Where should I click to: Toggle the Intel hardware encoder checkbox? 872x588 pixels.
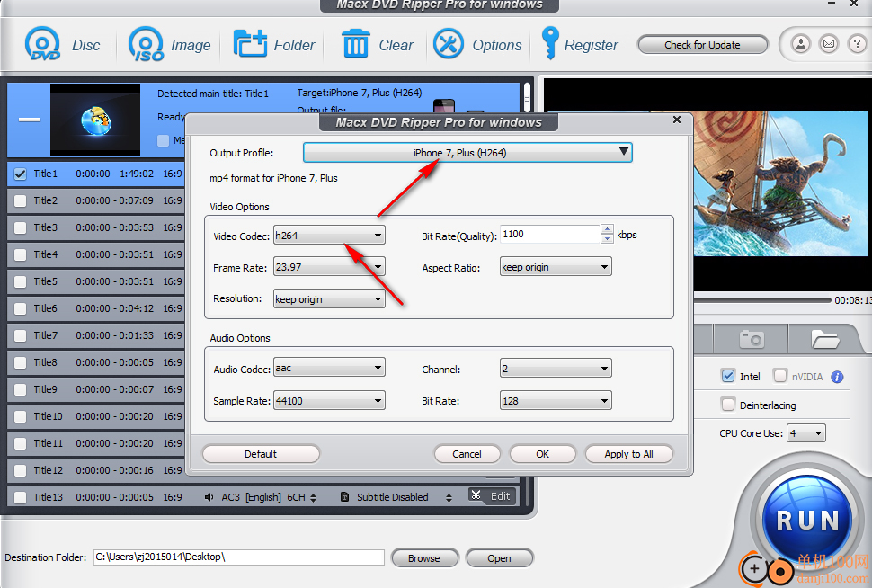[728, 376]
